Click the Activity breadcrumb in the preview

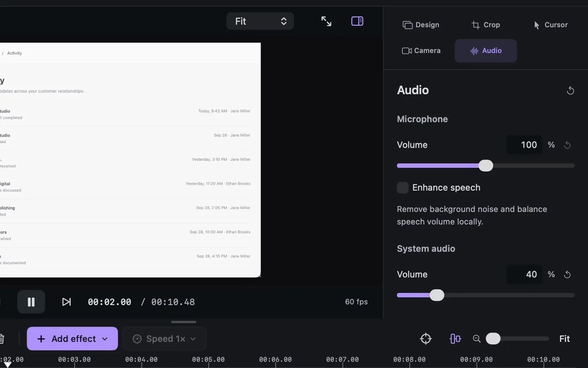click(x=14, y=53)
